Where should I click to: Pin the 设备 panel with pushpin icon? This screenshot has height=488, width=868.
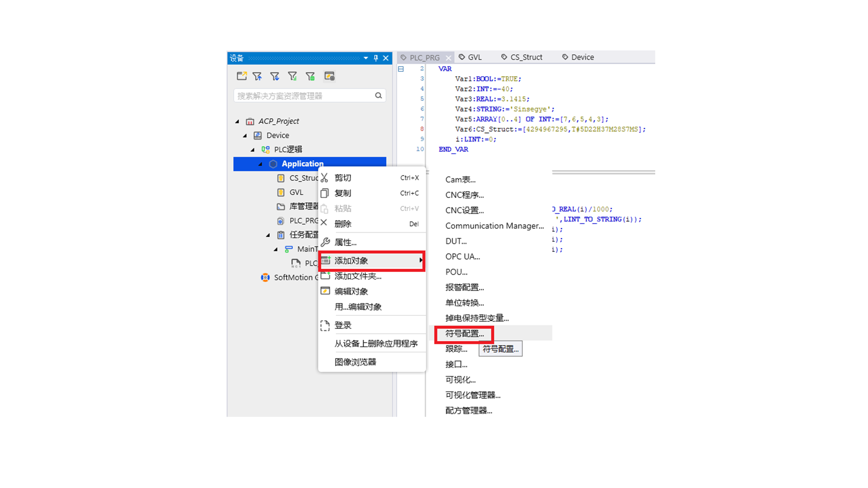376,58
